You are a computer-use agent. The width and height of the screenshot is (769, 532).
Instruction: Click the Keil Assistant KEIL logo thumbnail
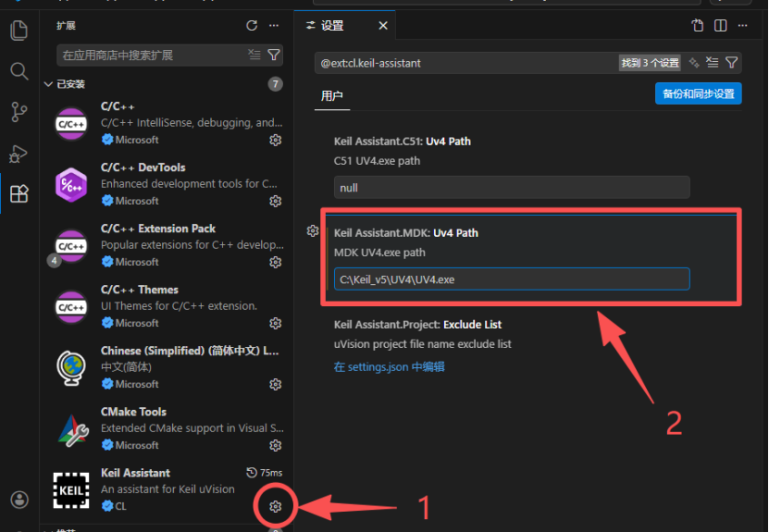coord(71,490)
